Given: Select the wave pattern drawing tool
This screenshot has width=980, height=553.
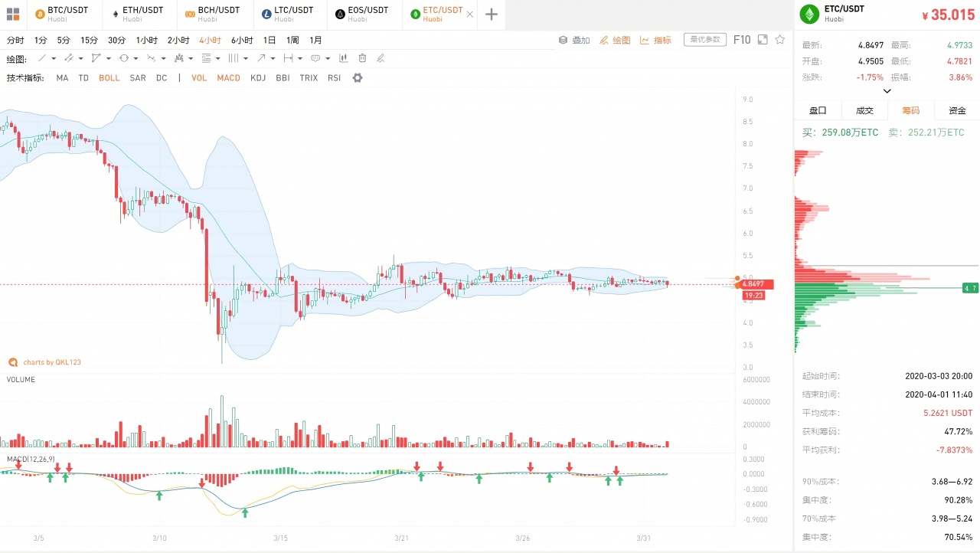Looking at the screenshot, I should click(152, 58).
